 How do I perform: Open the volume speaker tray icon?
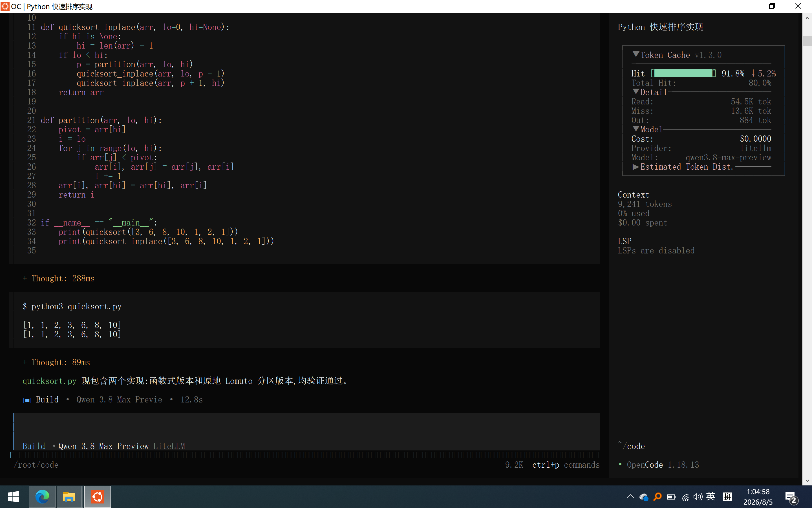point(698,497)
